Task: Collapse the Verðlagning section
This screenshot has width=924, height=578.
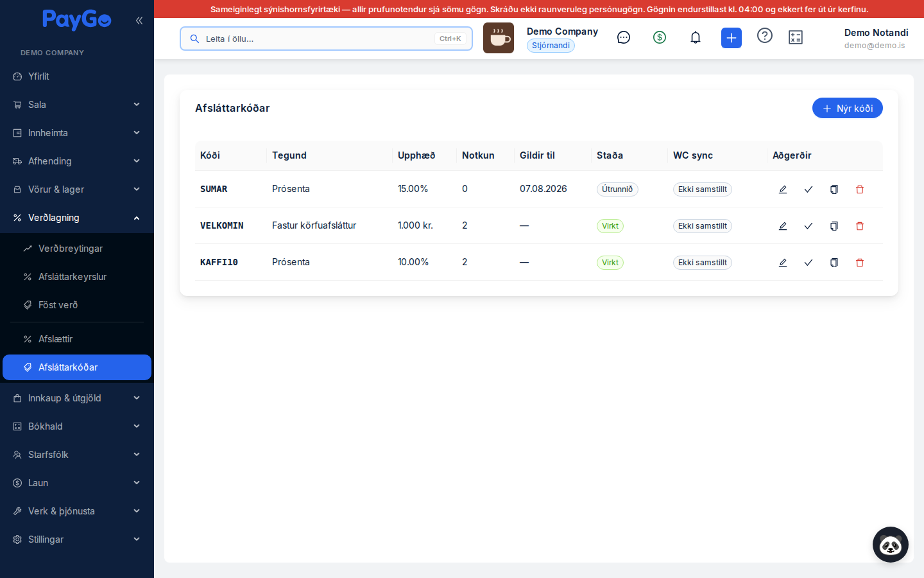Action: coord(77,218)
